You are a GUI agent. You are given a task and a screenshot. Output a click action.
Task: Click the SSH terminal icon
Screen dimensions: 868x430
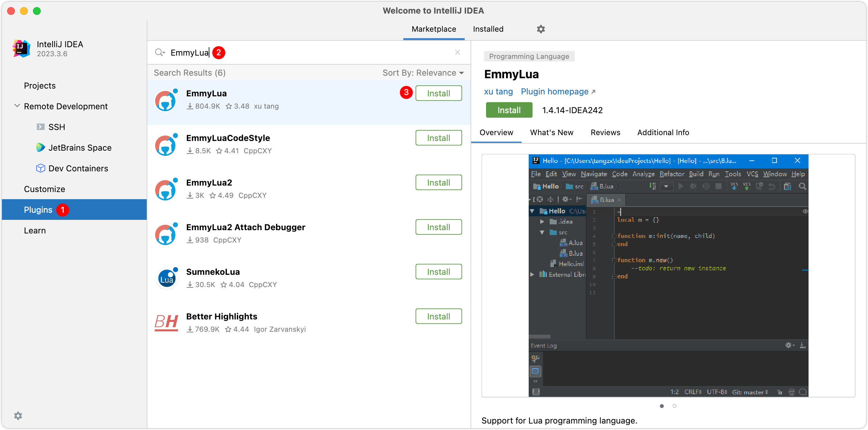pyautogui.click(x=40, y=127)
